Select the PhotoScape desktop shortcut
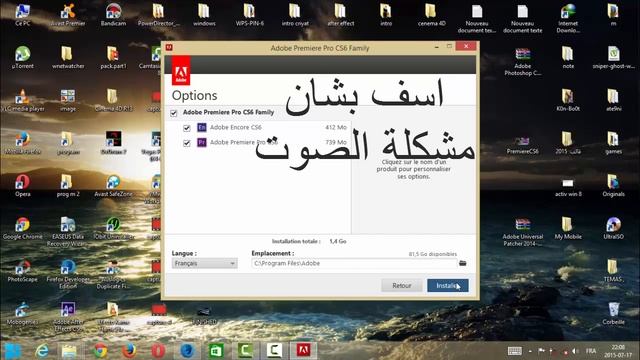 click(22, 271)
